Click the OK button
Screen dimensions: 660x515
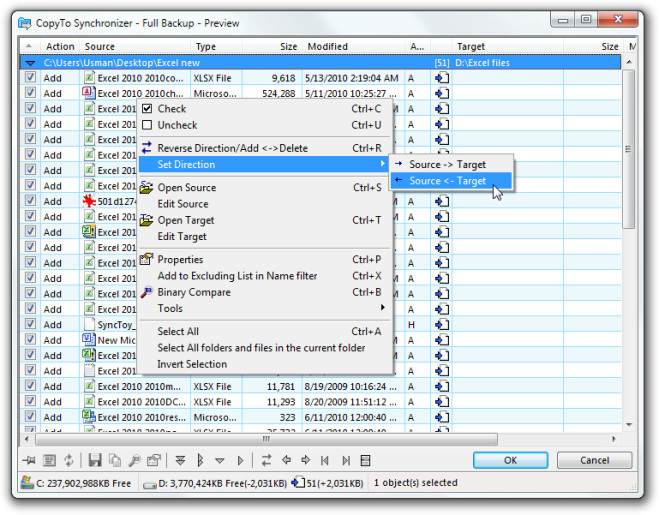(x=510, y=460)
